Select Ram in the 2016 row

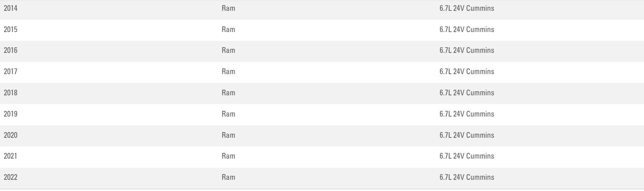[229, 50]
